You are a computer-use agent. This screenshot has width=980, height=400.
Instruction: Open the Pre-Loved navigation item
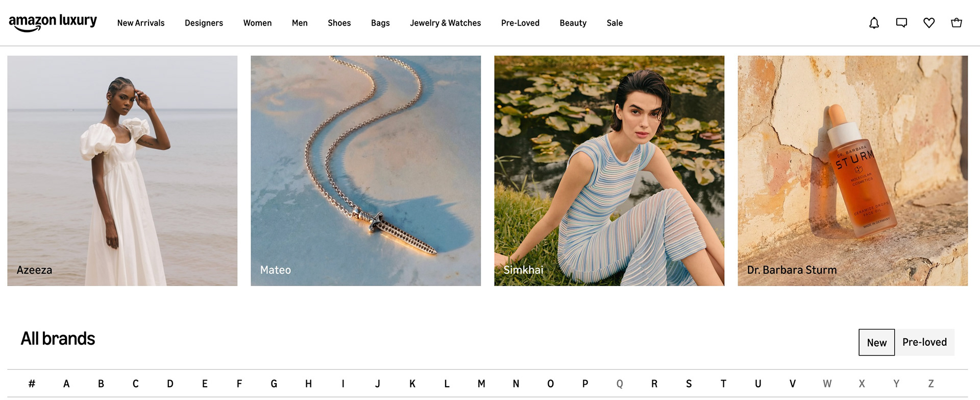point(520,23)
